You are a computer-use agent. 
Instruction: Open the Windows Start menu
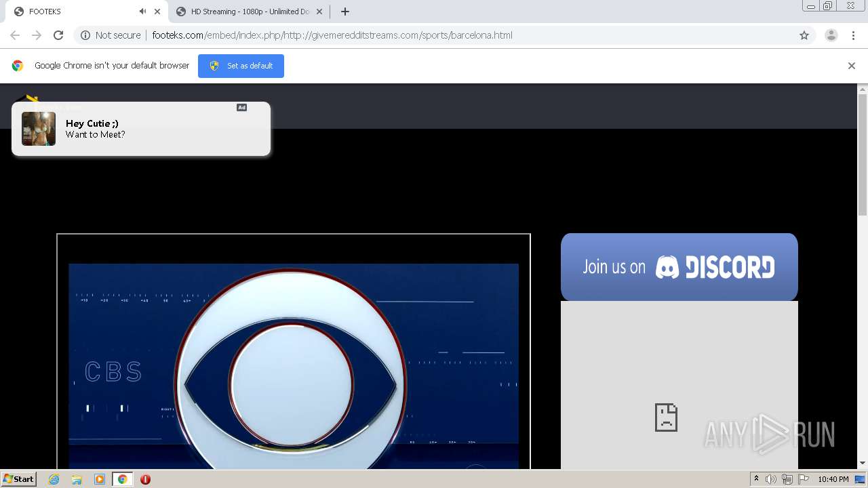(x=18, y=479)
